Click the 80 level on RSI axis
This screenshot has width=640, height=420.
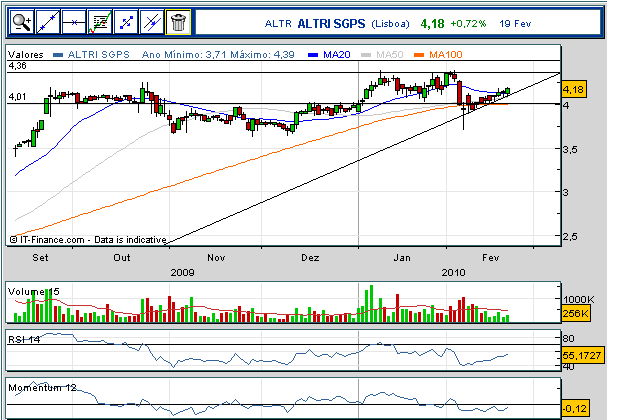pyautogui.click(x=569, y=338)
